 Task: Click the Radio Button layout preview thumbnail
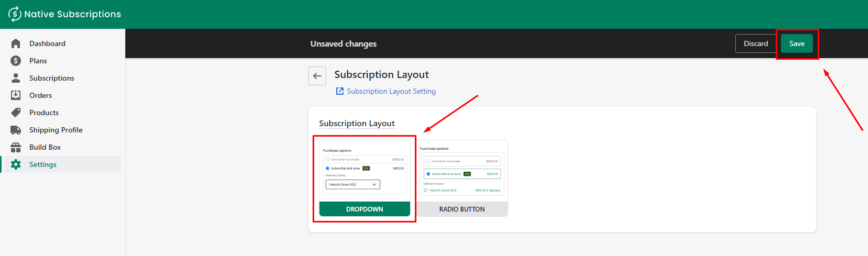point(462,171)
